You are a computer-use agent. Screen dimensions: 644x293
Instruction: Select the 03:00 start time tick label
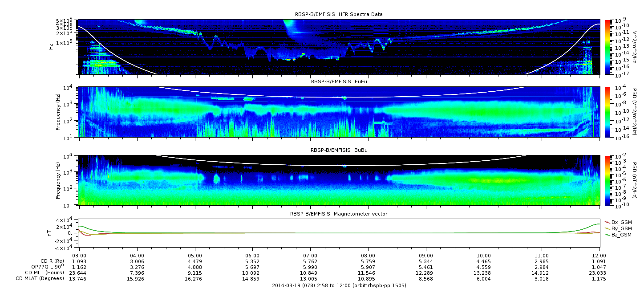click(x=79, y=255)
